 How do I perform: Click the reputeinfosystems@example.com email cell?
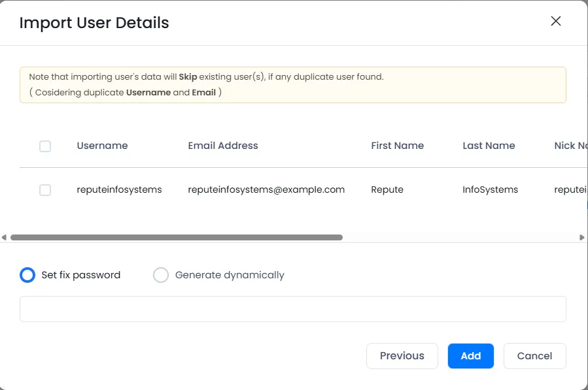[266, 189]
